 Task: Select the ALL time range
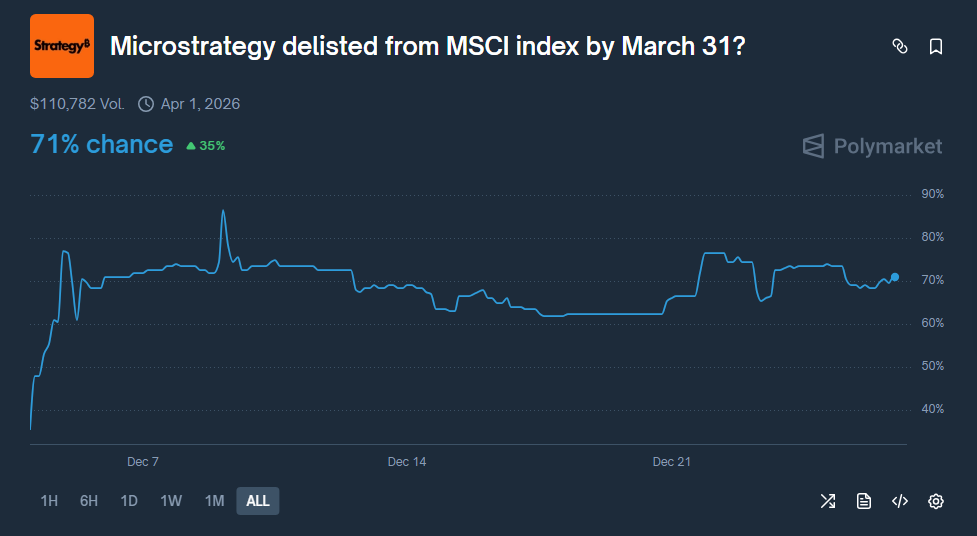[258, 501]
